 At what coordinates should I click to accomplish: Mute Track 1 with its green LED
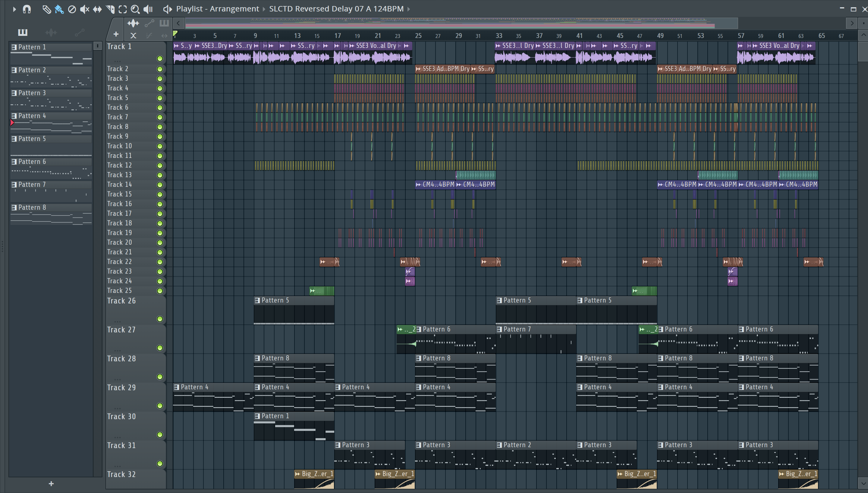pos(160,58)
